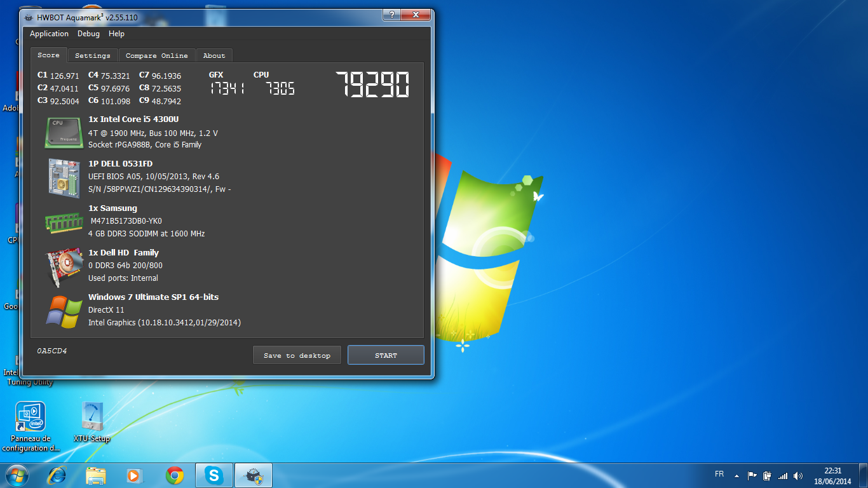The height and width of the screenshot is (488, 868).
Task: Click the power plug tray icon
Action: [x=767, y=475]
